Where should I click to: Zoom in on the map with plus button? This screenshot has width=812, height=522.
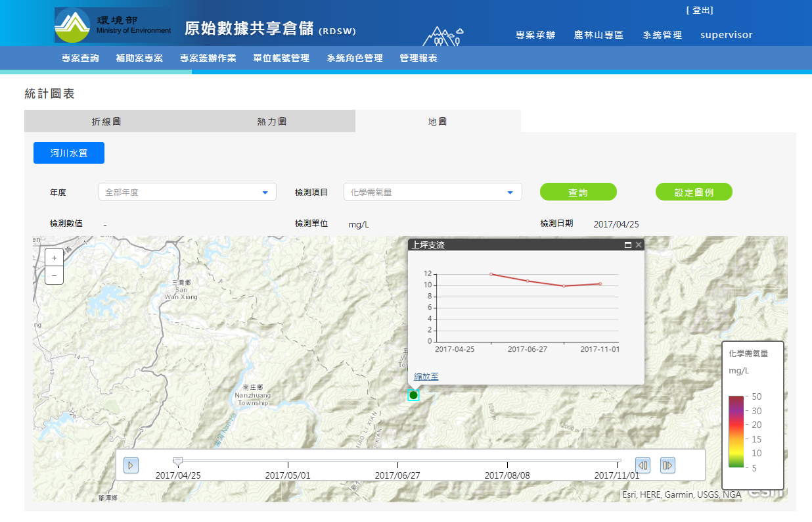coord(54,258)
